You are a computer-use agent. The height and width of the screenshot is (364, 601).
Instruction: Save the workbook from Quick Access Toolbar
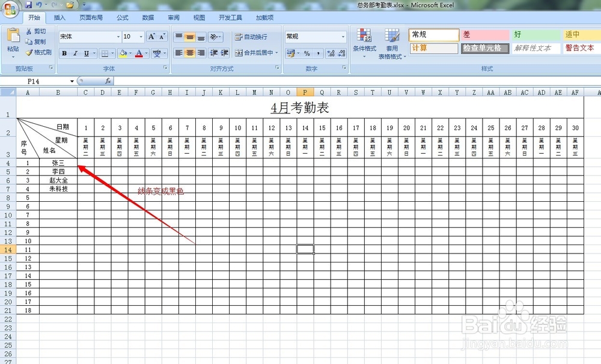(28, 5)
